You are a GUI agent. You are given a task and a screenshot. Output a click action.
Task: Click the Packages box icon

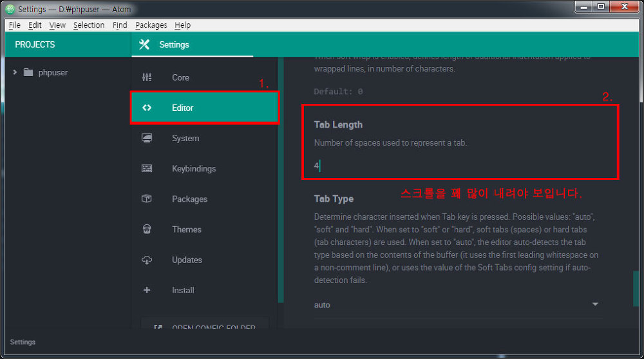coord(147,199)
